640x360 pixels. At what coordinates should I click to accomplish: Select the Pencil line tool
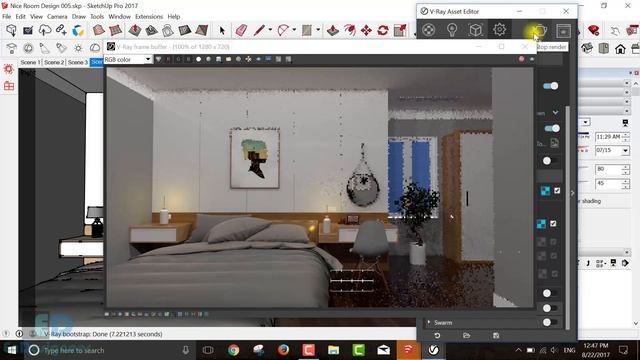259,30
